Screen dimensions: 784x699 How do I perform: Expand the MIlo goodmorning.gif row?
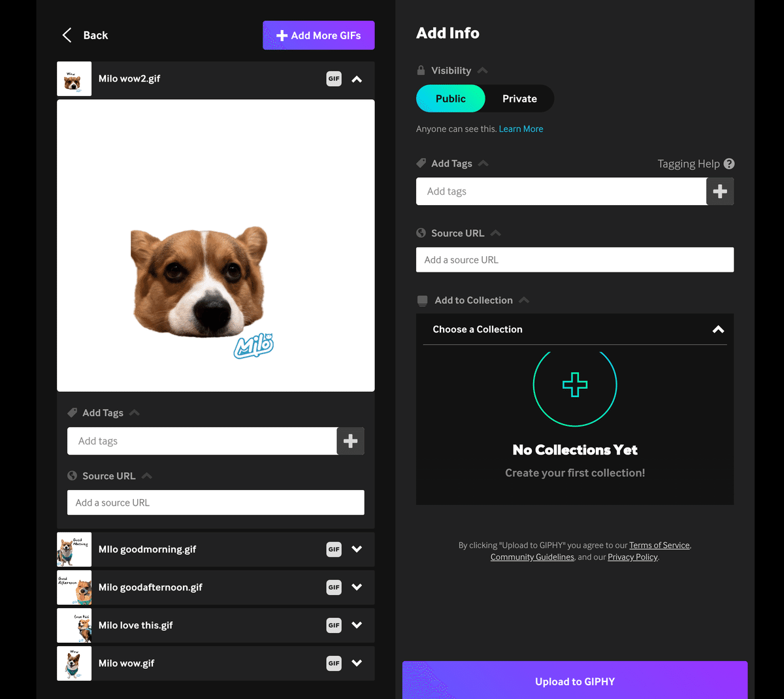pyautogui.click(x=357, y=549)
